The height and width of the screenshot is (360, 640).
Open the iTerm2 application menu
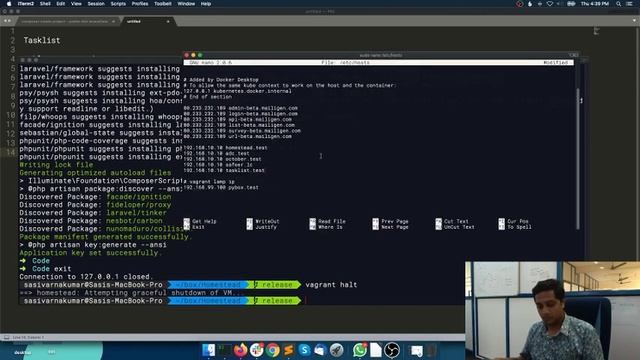(x=26, y=4)
